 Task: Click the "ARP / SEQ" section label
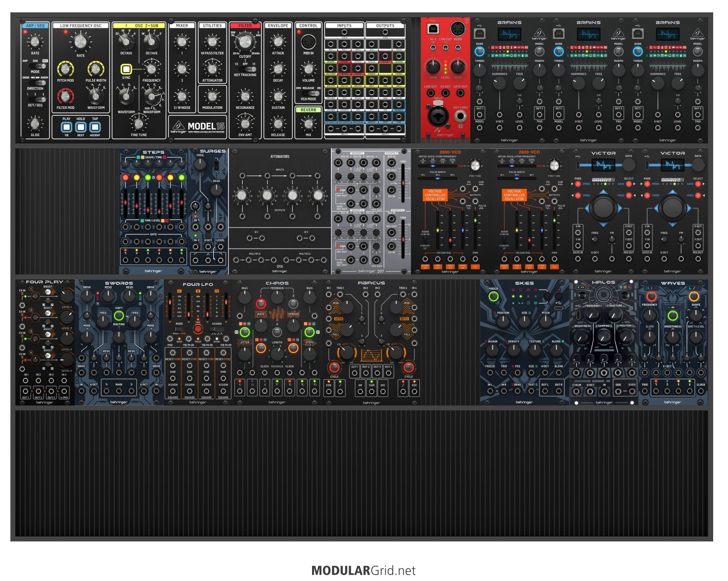(35, 26)
